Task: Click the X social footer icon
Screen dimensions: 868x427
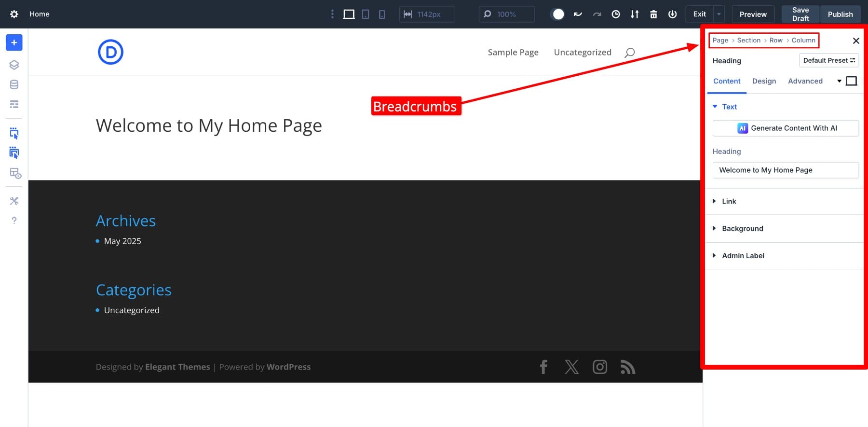Action: click(571, 367)
